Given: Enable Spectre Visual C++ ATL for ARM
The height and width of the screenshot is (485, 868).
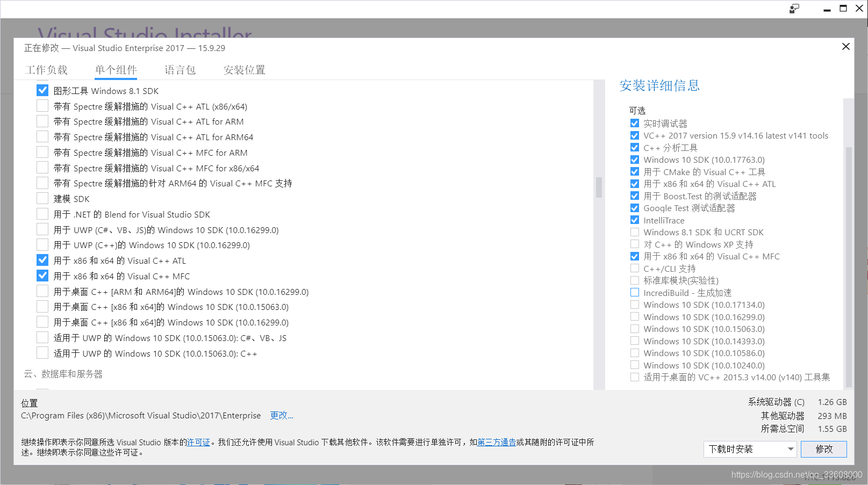Looking at the screenshot, I should point(42,121).
